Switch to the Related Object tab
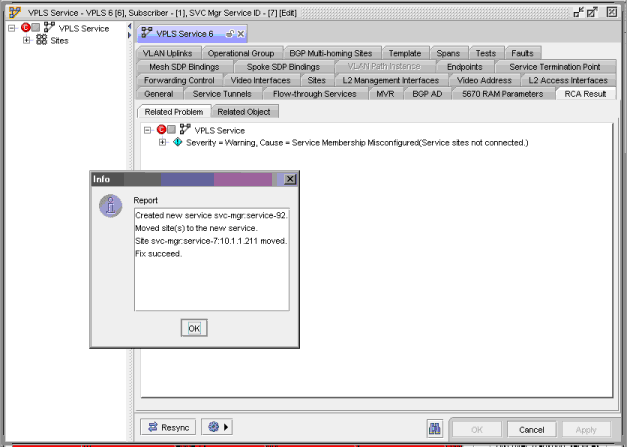Image resolution: width=627 pixels, height=447 pixels. (244, 111)
